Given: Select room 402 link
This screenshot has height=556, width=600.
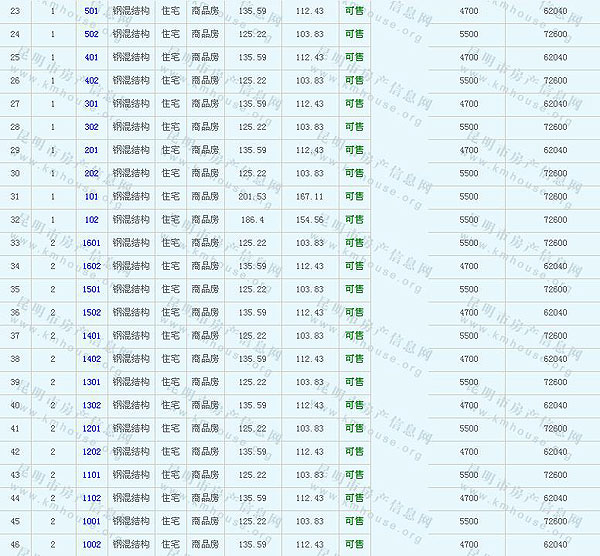Looking at the screenshot, I should pyautogui.click(x=91, y=80).
